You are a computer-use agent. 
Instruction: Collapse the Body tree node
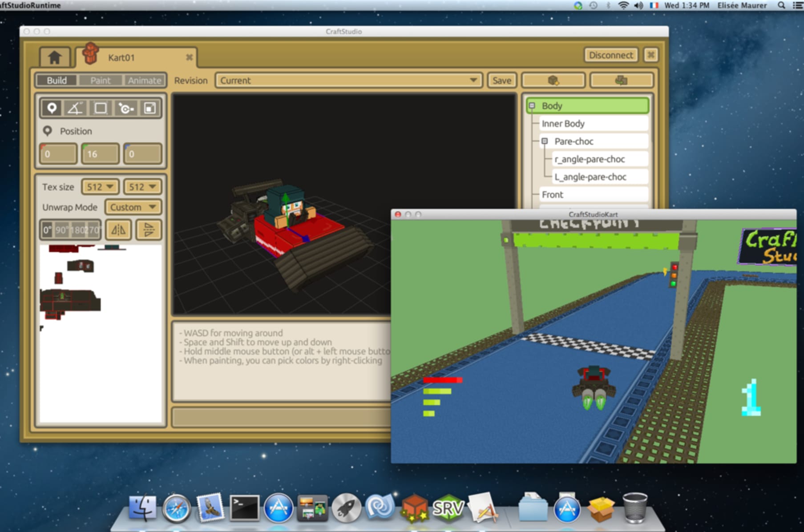click(x=532, y=105)
